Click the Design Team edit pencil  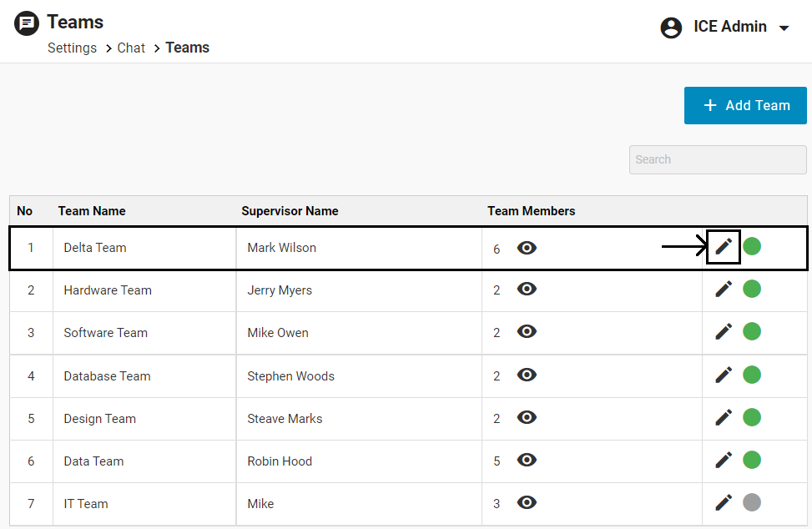(724, 417)
